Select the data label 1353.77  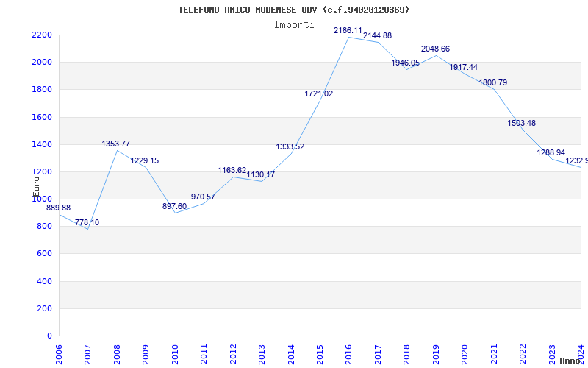[x=116, y=144]
